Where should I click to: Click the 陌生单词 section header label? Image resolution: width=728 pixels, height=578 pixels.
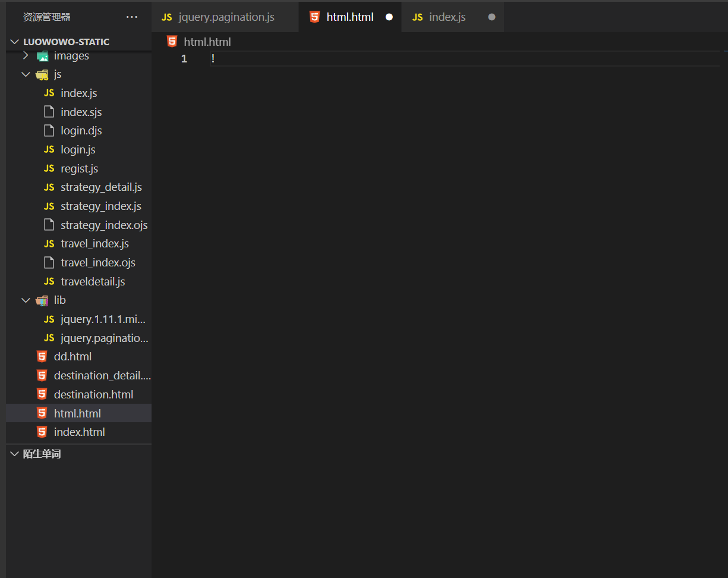(42, 454)
